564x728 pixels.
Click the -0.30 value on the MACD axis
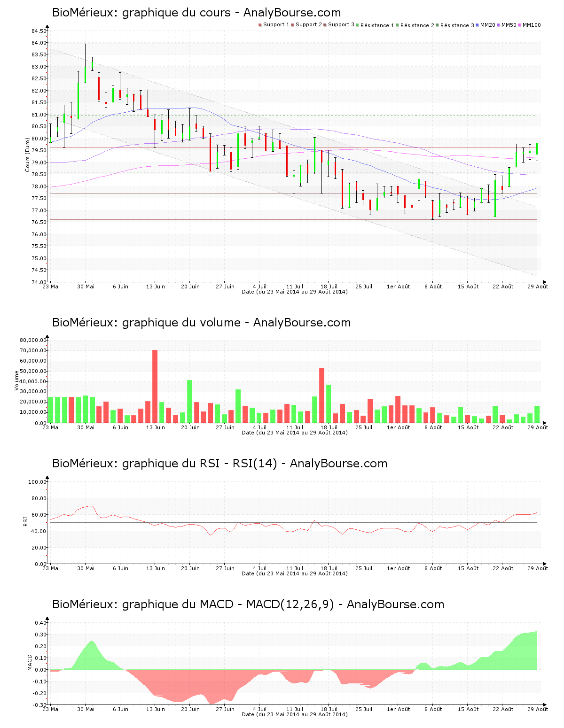pos(40,705)
